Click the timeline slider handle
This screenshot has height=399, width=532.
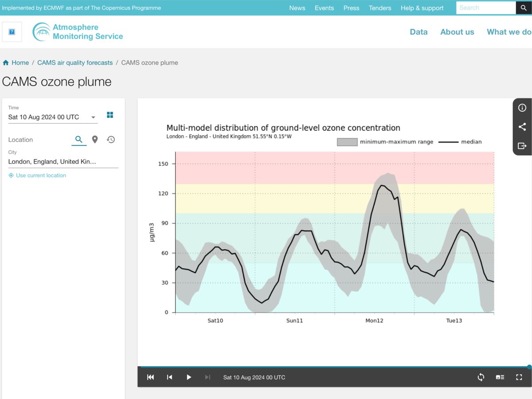coord(529,367)
